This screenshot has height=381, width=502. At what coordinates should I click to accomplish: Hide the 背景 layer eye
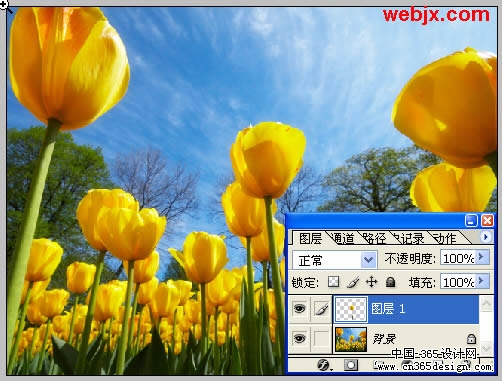coord(299,339)
